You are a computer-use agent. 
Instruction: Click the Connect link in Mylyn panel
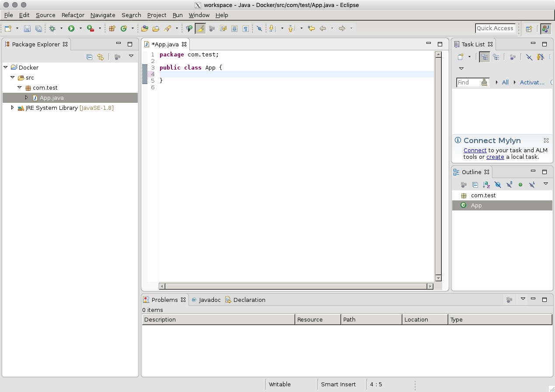(x=475, y=150)
